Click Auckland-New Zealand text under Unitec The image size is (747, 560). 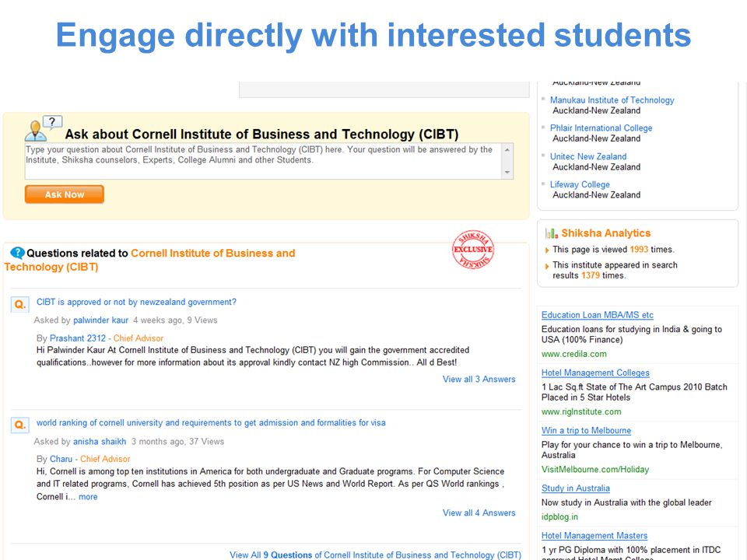point(596,166)
